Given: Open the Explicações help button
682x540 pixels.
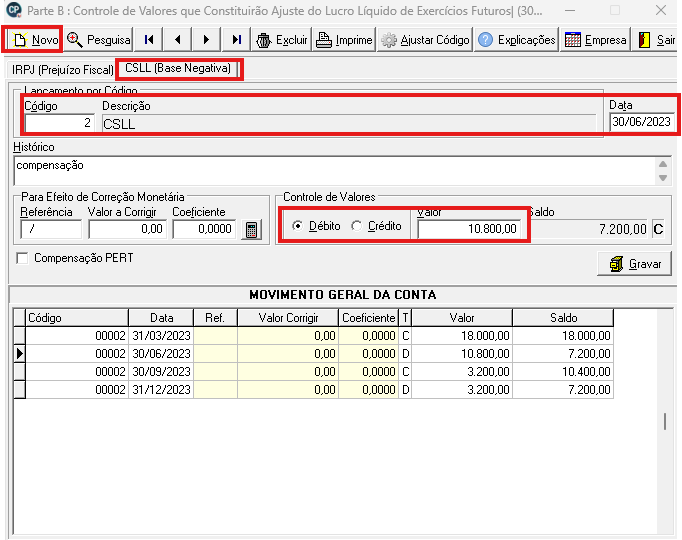Looking at the screenshot, I should [x=517, y=40].
